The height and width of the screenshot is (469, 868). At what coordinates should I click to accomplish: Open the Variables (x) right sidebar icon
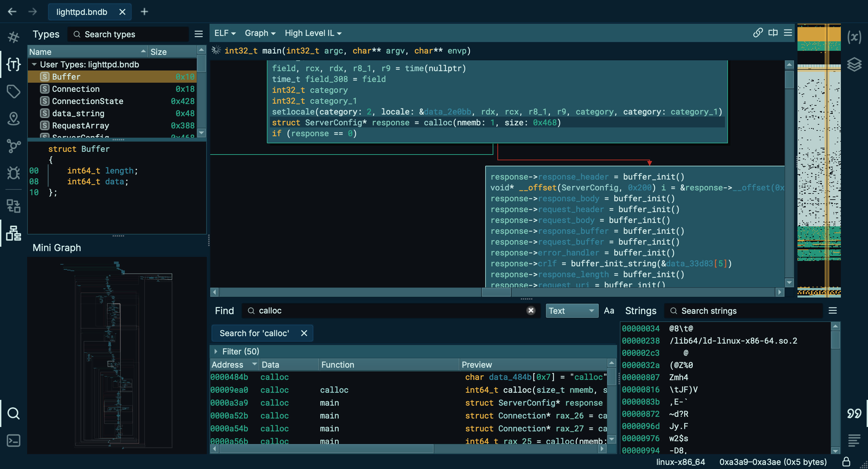click(854, 37)
